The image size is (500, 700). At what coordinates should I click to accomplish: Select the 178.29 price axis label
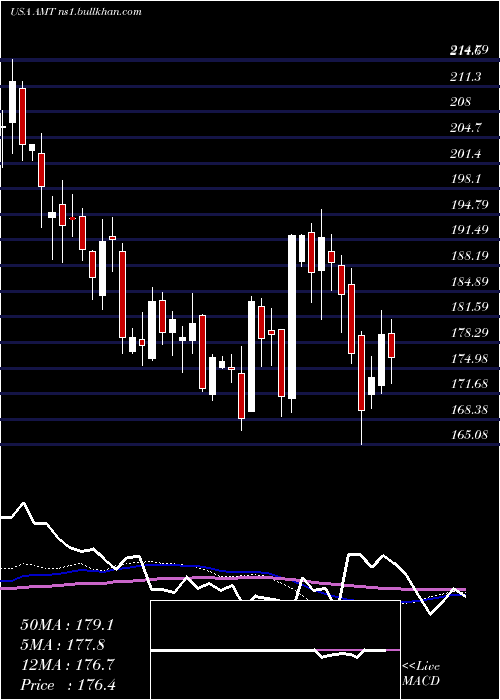pyautogui.click(x=469, y=333)
